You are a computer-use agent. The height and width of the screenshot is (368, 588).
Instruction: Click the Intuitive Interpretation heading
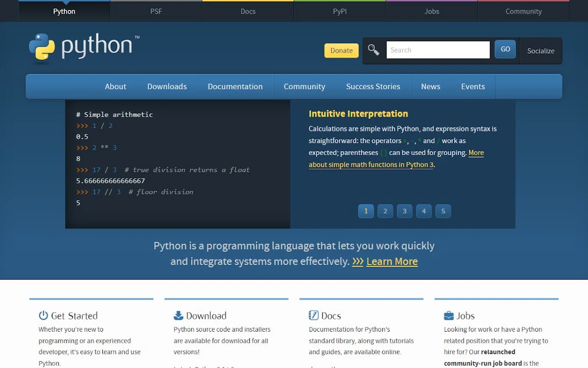pyautogui.click(x=358, y=114)
